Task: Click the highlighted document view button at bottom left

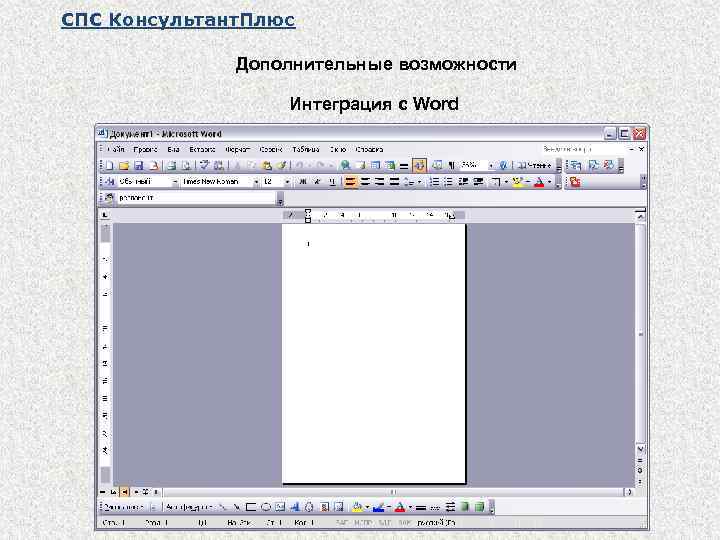Action: pyautogui.click(x=124, y=492)
